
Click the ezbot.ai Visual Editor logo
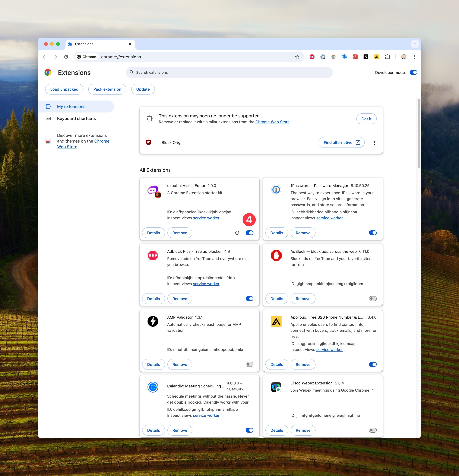(154, 192)
